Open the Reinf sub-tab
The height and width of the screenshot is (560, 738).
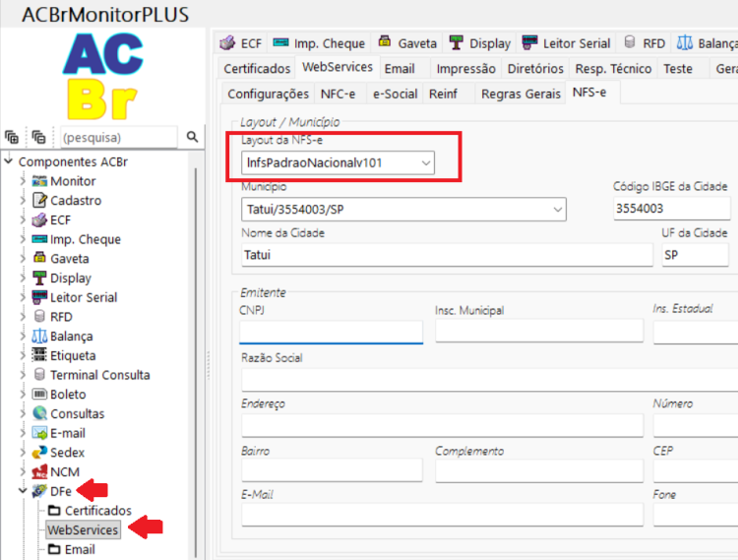443,93
